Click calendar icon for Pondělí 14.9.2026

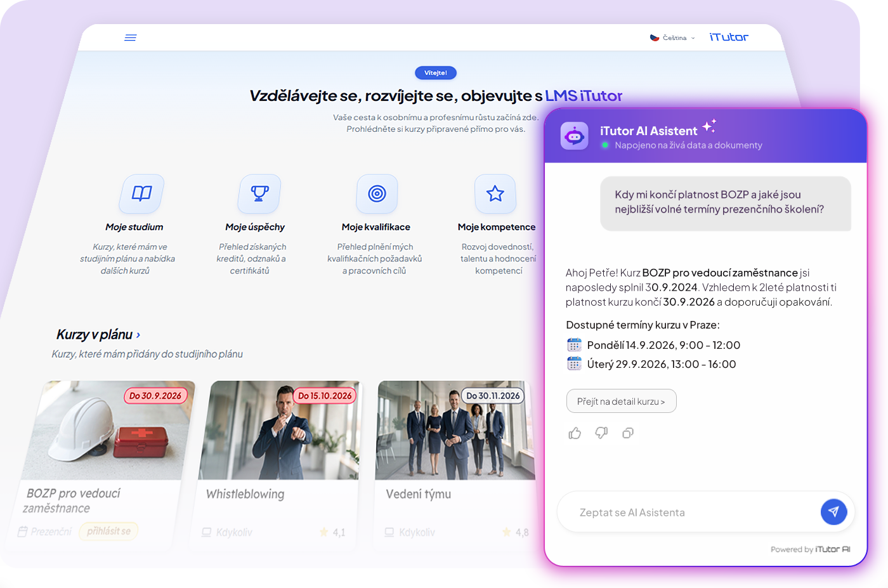pos(574,345)
